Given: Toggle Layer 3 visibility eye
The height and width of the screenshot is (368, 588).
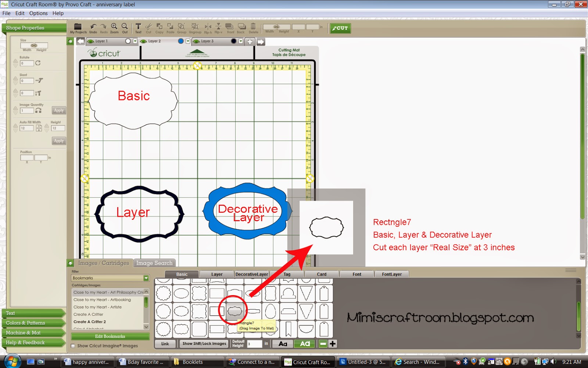Looking at the screenshot, I should [x=196, y=41].
